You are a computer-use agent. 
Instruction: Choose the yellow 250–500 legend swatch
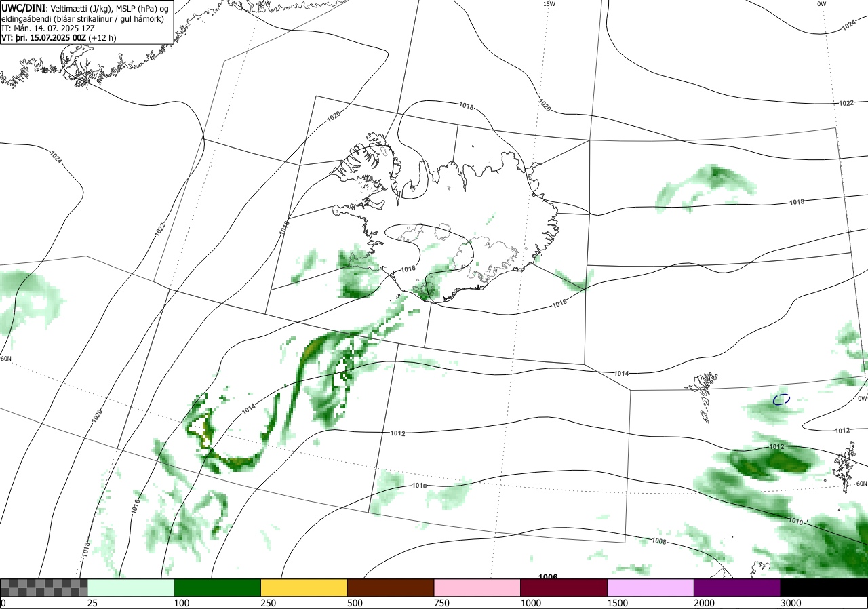(304, 587)
